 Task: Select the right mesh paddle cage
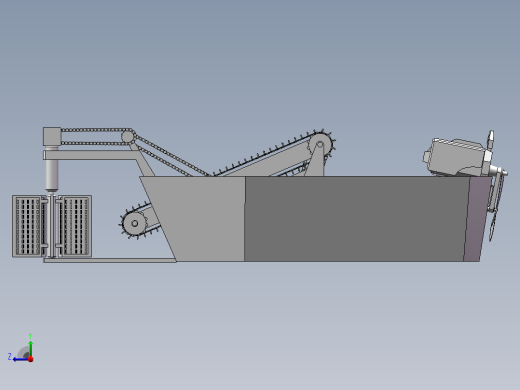[x=75, y=226]
